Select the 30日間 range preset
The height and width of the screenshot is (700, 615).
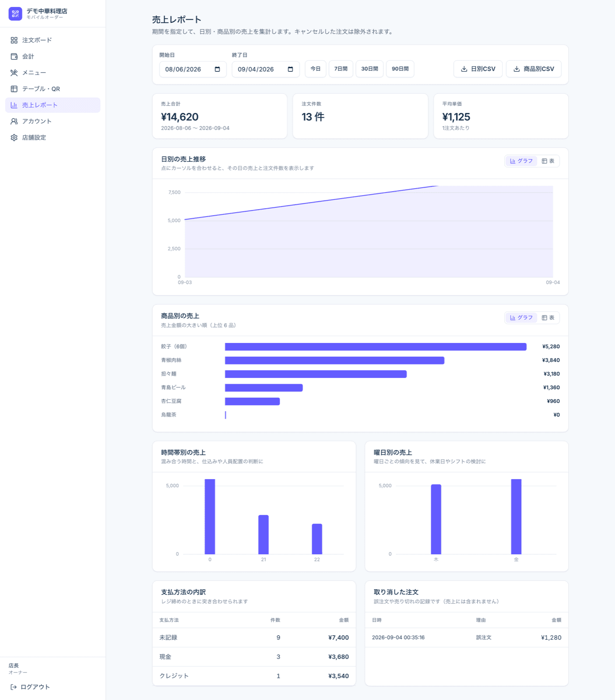coord(370,69)
